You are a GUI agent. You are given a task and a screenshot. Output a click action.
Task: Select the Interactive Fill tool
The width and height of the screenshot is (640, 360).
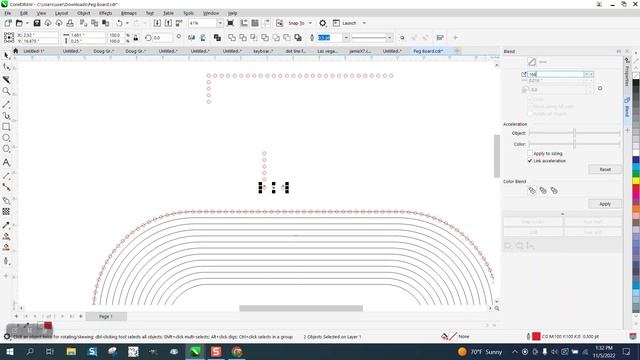pos(6,236)
